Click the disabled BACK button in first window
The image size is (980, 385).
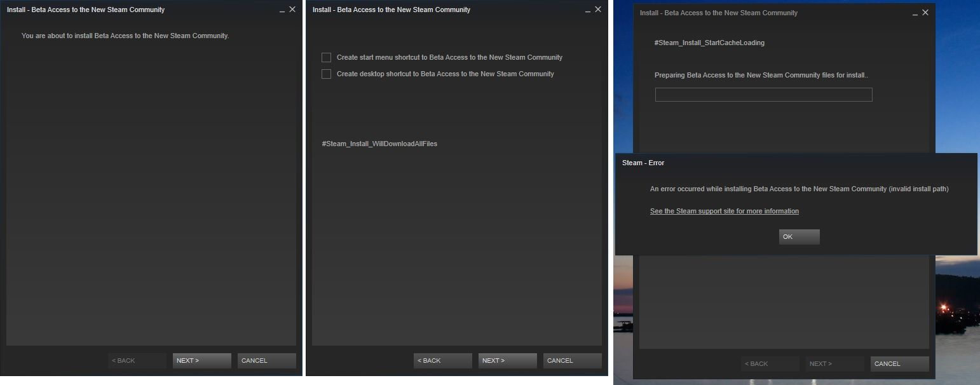(x=137, y=361)
